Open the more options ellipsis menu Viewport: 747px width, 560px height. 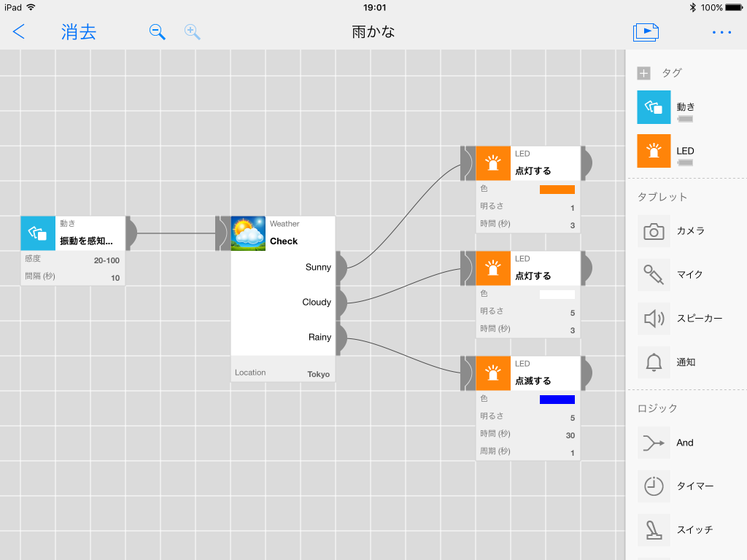pos(721,32)
